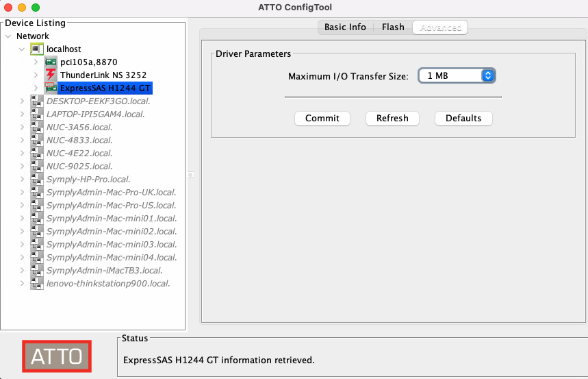Click the pci105a,8870 adapter card icon
The image size is (588, 379).
51,62
